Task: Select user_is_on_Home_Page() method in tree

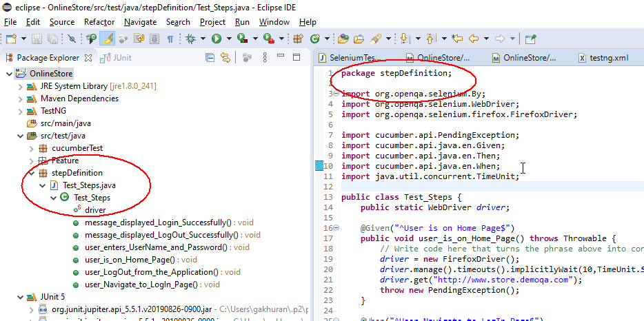Action: click(x=140, y=260)
